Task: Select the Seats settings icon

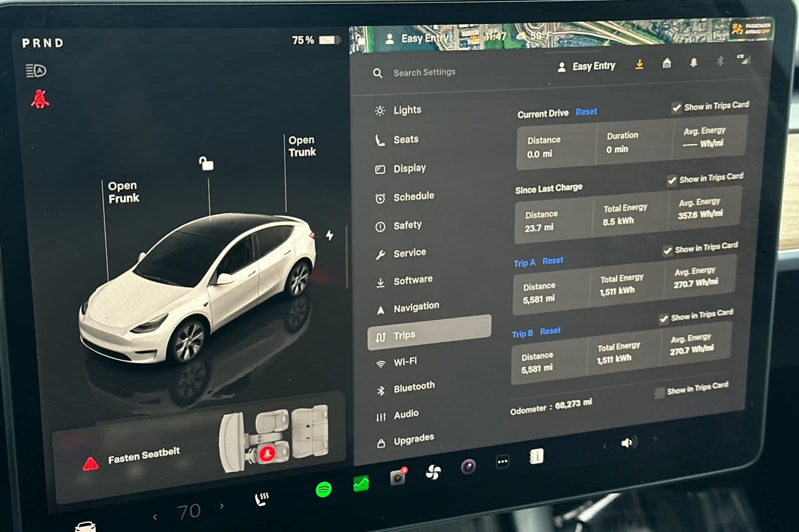Action: 381,139
